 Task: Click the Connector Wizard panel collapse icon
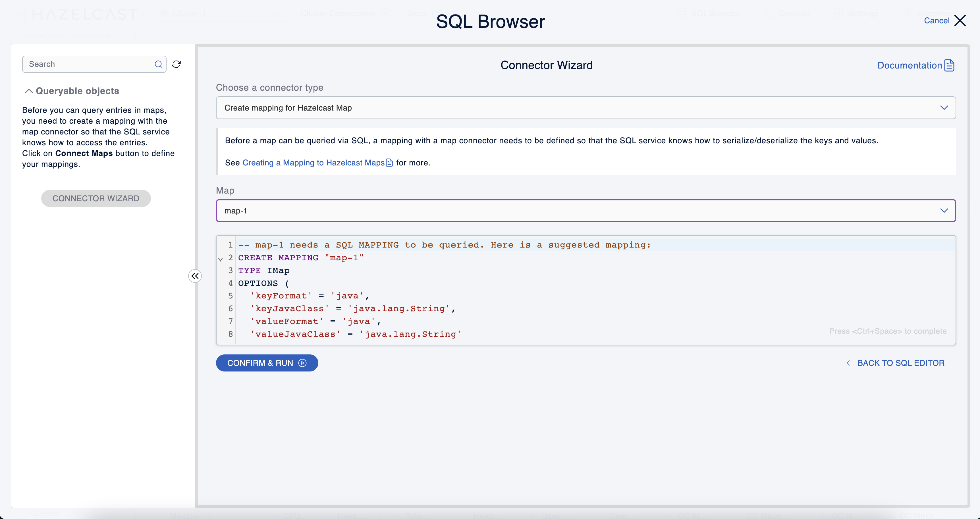195,276
